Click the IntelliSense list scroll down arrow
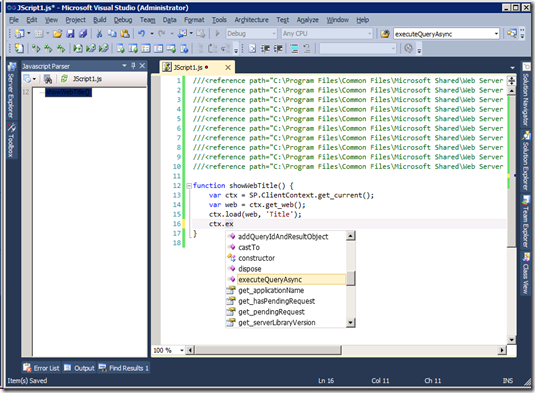Image resolution: width=535 pixels, height=393 pixels. coord(350,322)
